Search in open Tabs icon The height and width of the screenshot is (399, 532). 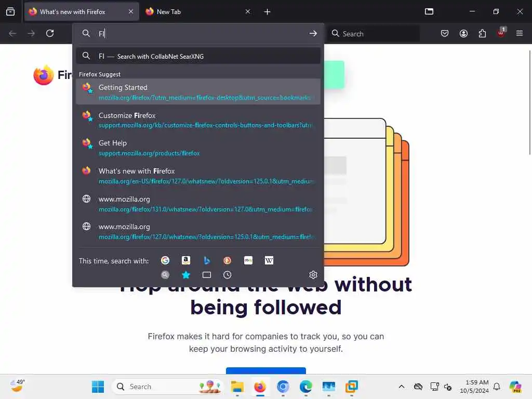[207, 275]
